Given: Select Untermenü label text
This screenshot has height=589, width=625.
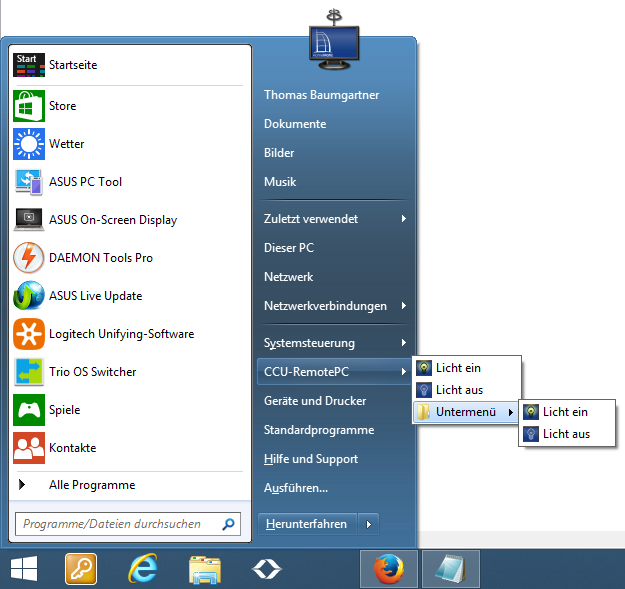Looking at the screenshot, I should 466,412.
